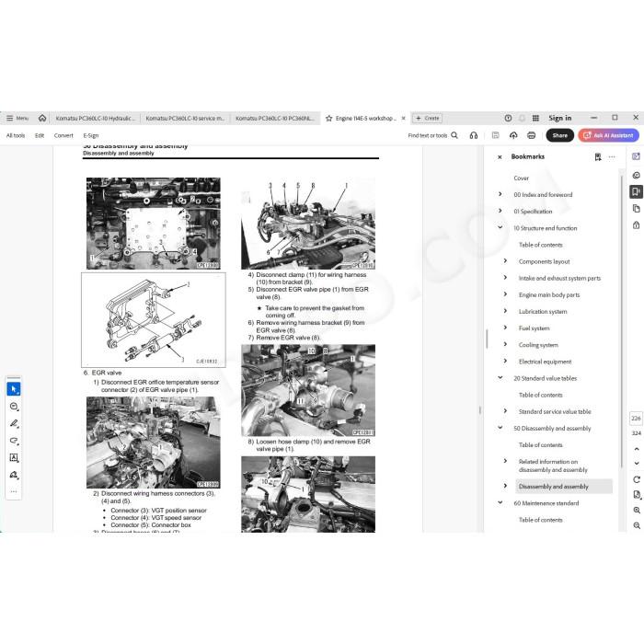Click the add bookmark icon
The image size is (644, 644).
(x=598, y=157)
